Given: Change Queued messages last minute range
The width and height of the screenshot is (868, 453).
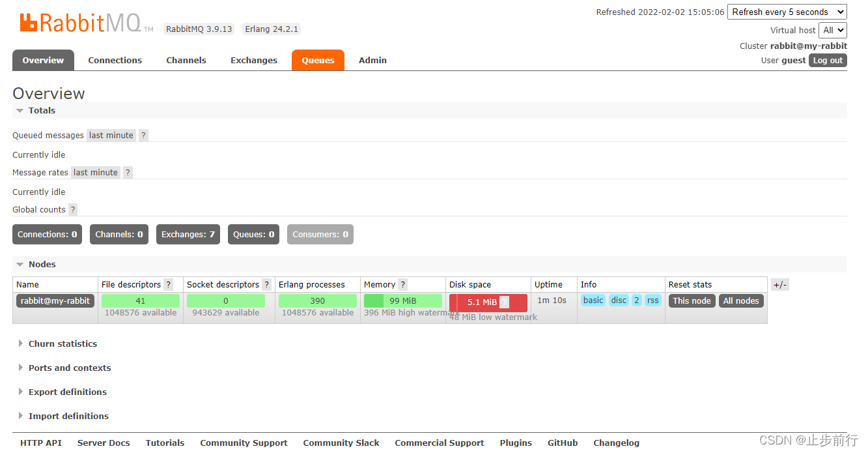Looking at the screenshot, I should point(111,135).
